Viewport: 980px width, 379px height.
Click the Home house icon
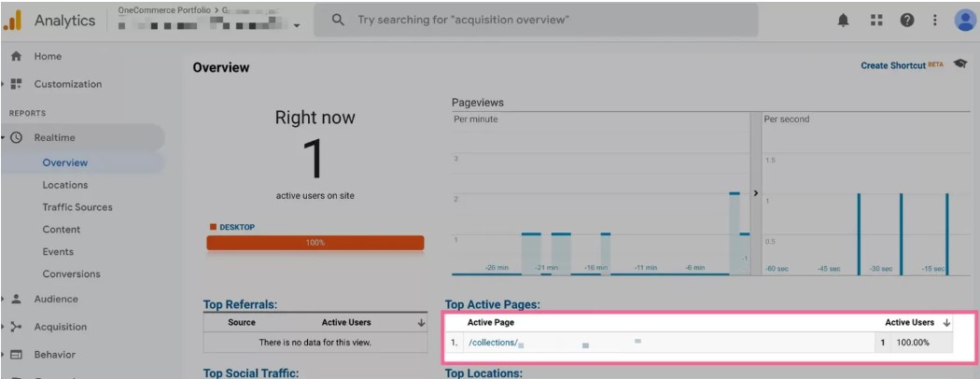click(x=16, y=56)
